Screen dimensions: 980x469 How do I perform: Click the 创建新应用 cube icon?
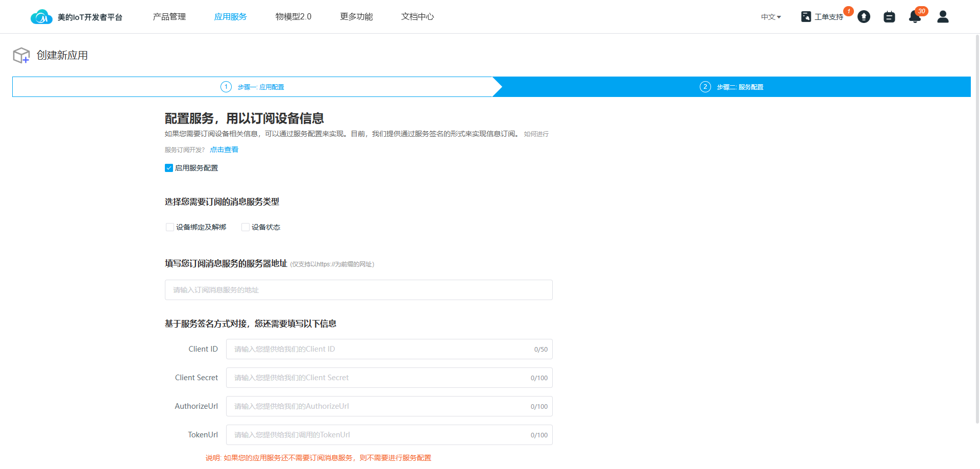pyautogui.click(x=21, y=55)
